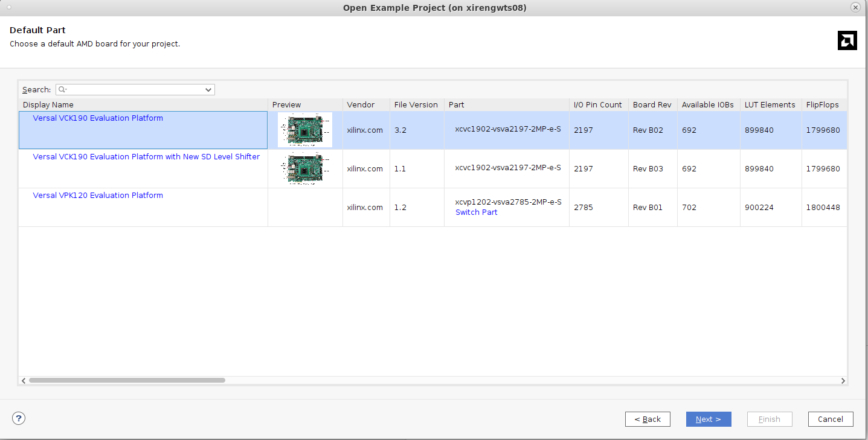Screen dimensions: 868x440
Task: Select Versal VPK120 Evaluation Platform
Action: point(97,195)
